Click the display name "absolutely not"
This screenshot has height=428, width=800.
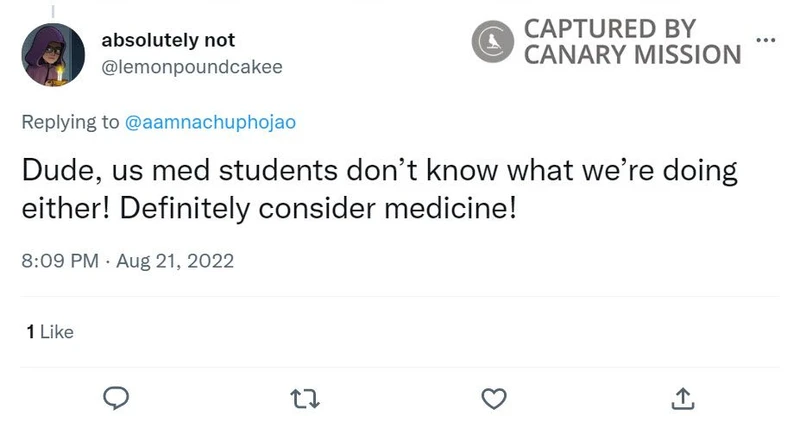pos(168,41)
